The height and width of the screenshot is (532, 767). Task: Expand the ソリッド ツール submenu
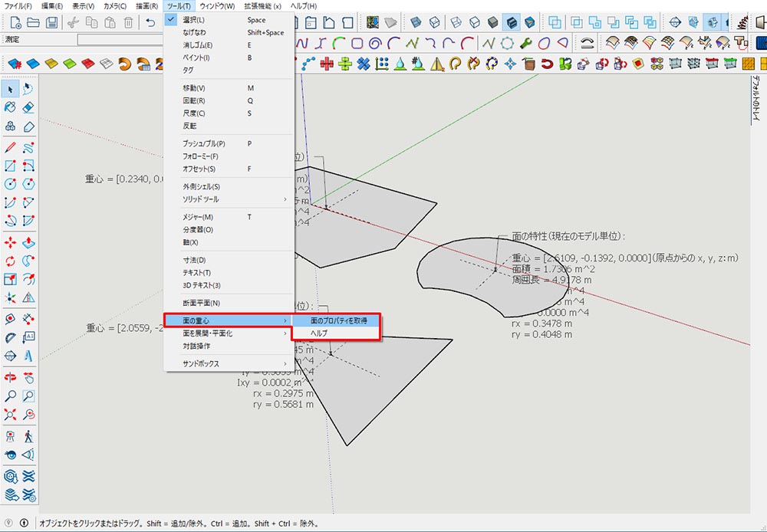[229, 199]
